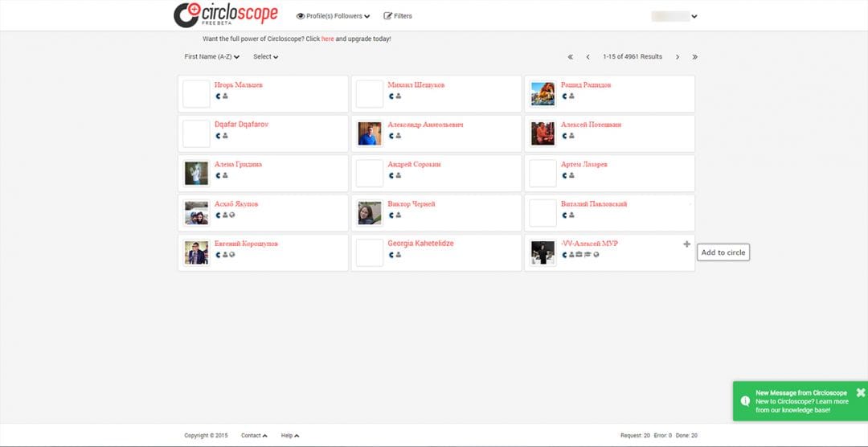Click the Done: 20 status text

pyautogui.click(x=686, y=436)
